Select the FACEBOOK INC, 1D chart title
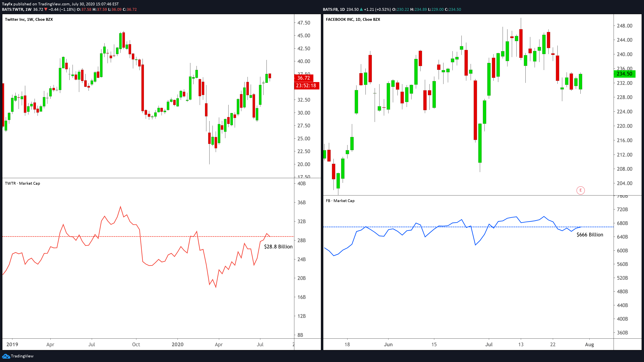 pos(353,20)
